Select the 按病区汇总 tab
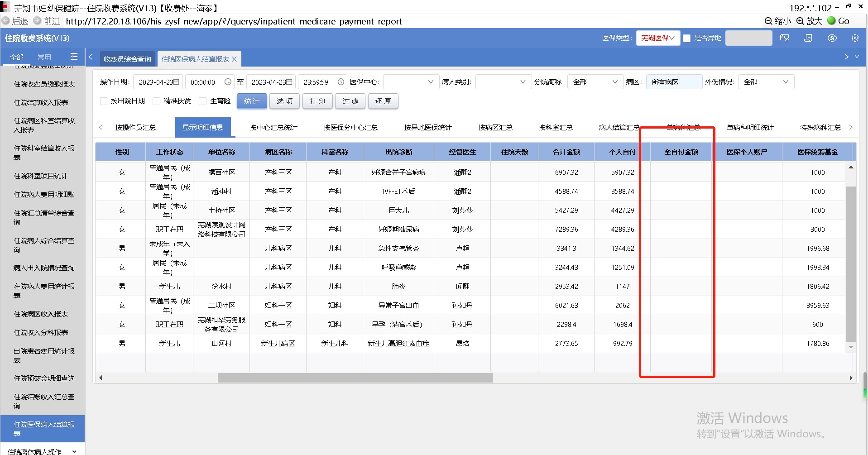Image resolution: width=868 pixels, height=455 pixels. point(495,128)
